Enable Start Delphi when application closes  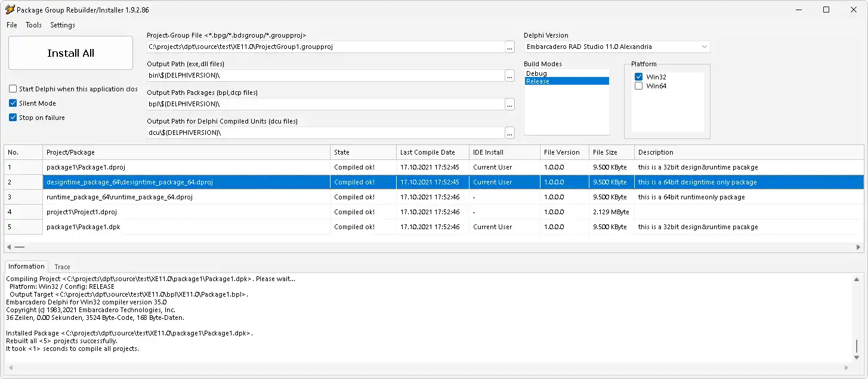click(x=13, y=89)
